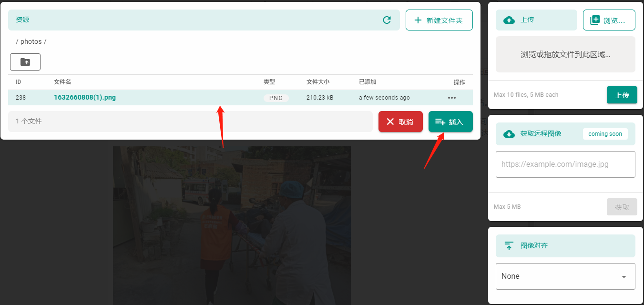Click the green 插入 insert button
The height and width of the screenshot is (305, 644).
point(450,122)
